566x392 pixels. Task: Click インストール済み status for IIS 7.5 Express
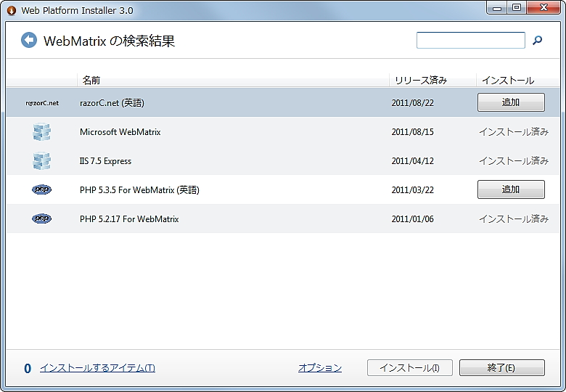tap(514, 160)
